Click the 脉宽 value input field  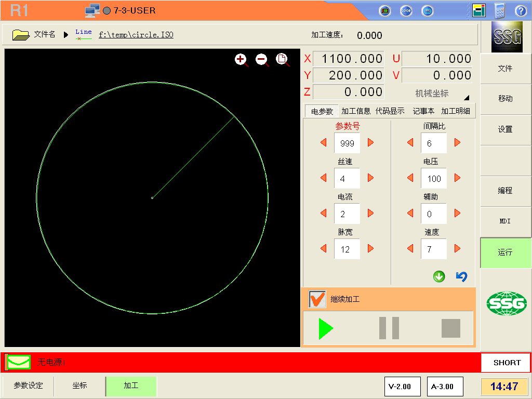347,249
